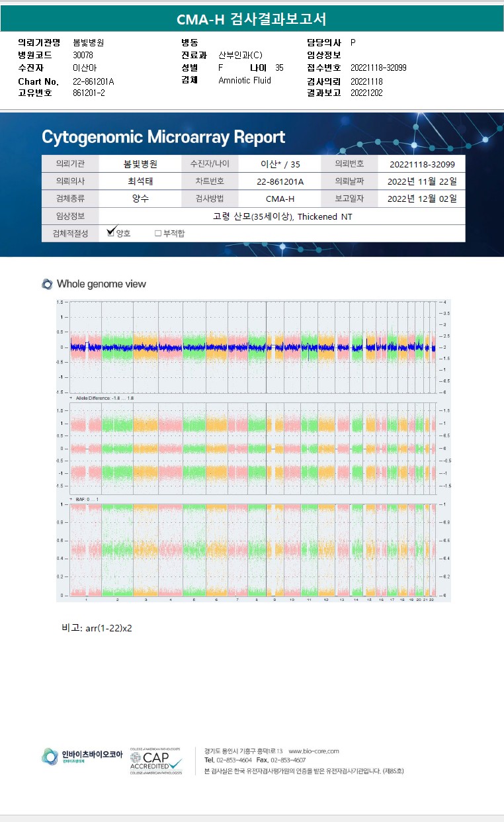Screen dimensions: 504x822
Task: Click the 의뢰의사 최석태 cell
Action: click(x=140, y=181)
